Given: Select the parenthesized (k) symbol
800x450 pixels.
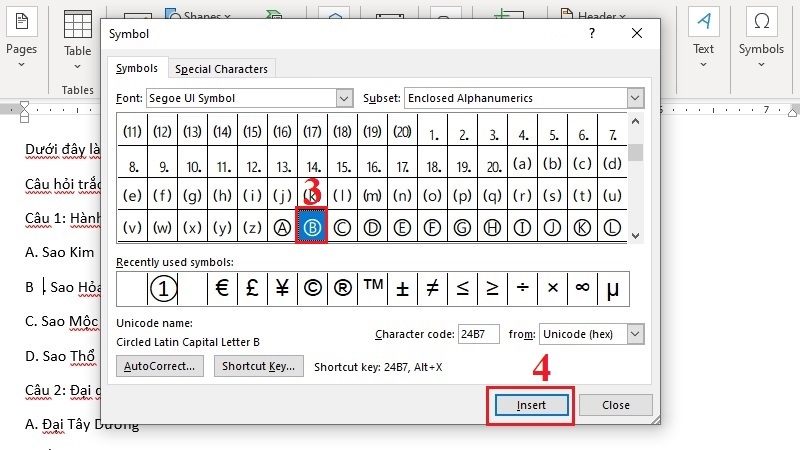Looking at the screenshot, I should 312,195.
